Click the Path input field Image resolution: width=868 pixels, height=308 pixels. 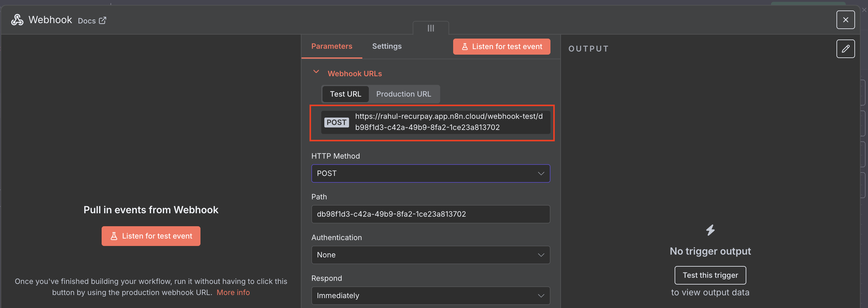pos(430,214)
